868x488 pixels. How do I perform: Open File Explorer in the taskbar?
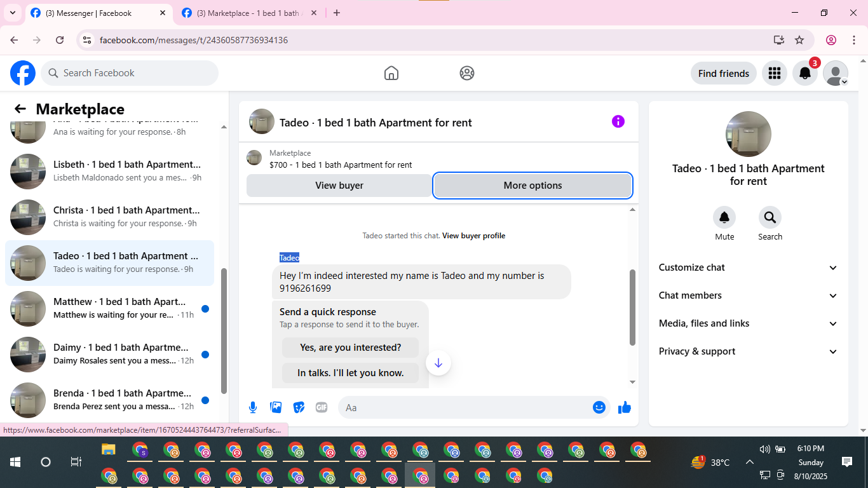click(x=109, y=450)
